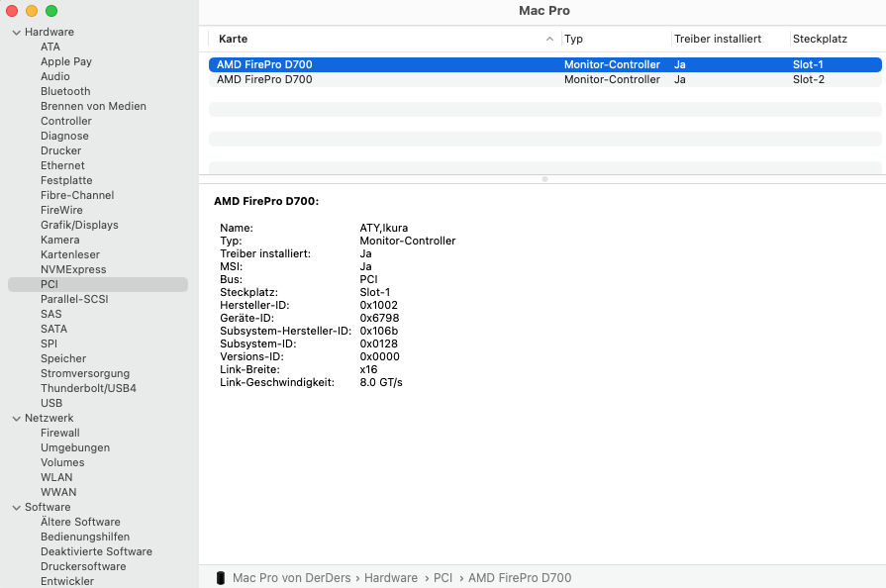Select Volumes under Netzwerk
Image resolution: width=886 pixels, height=588 pixels.
(x=62, y=462)
